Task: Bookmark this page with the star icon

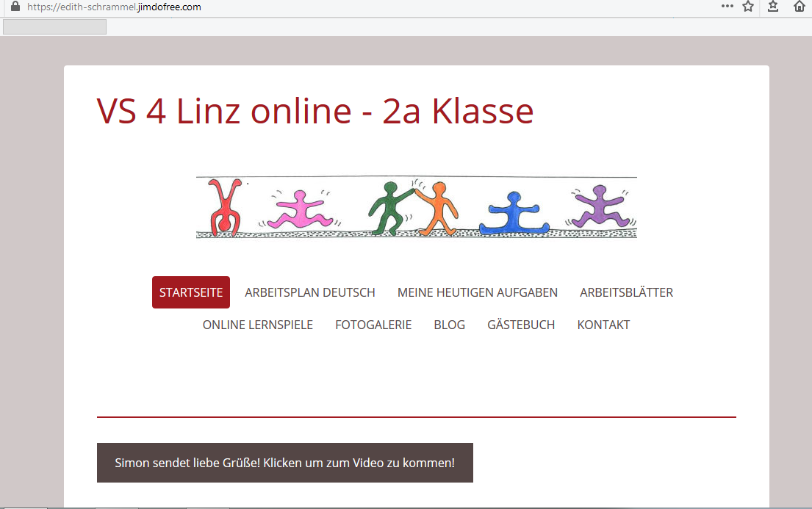Action: click(x=748, y=7)
